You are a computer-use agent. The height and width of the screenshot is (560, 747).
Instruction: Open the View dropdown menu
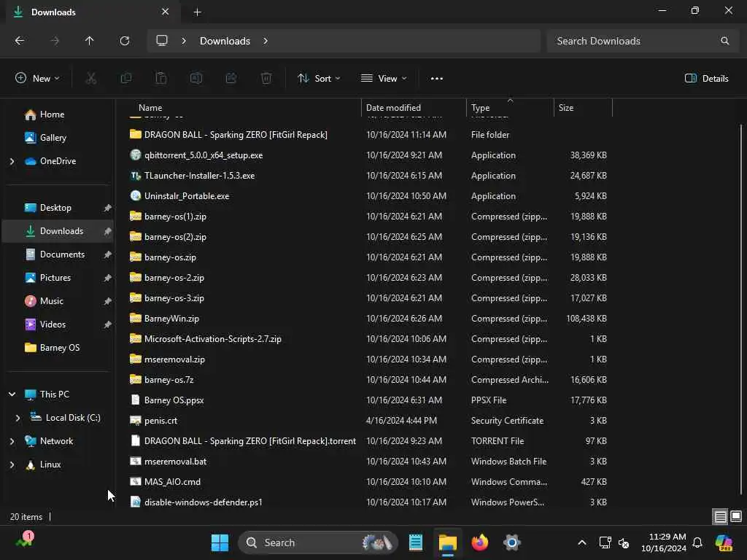pyautogui.click(x=384, y=79)
